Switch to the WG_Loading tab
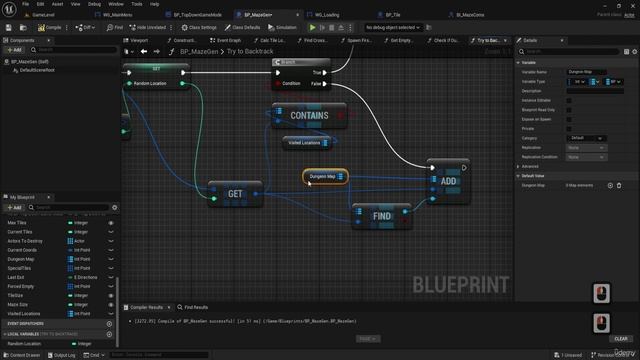Image resolution: width=640 pixels, height=360 pixels. click(x=327, y=15)
